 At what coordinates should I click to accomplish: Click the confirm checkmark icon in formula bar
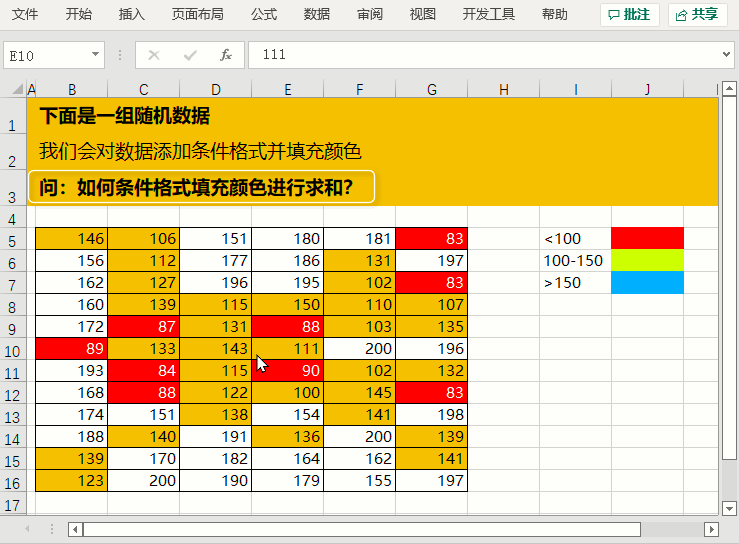point(190,55)
